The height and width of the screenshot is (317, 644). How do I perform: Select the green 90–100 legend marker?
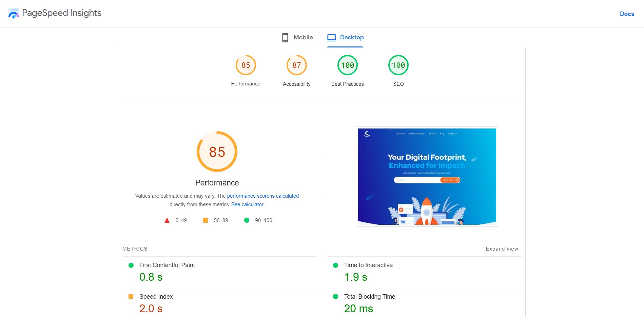click(246, 220)
